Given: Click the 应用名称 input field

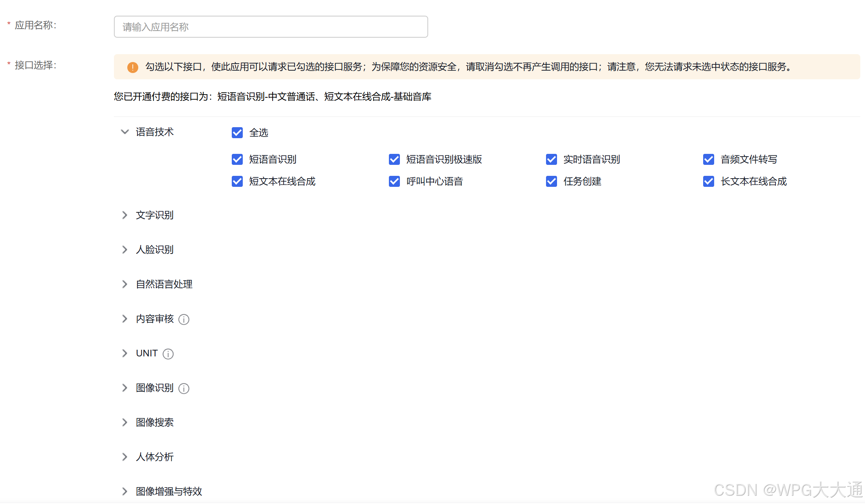Looking at the screenshot, I should click(271, 27).
